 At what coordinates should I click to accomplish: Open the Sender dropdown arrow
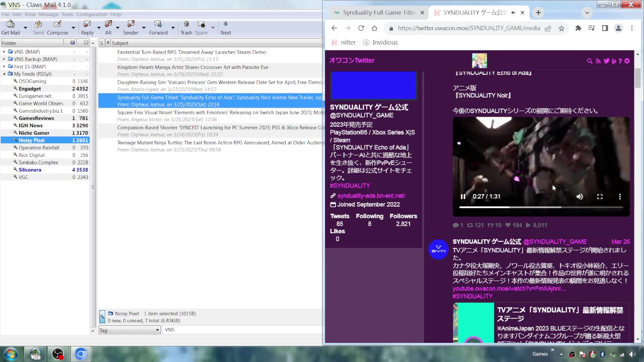click(143, 28)
